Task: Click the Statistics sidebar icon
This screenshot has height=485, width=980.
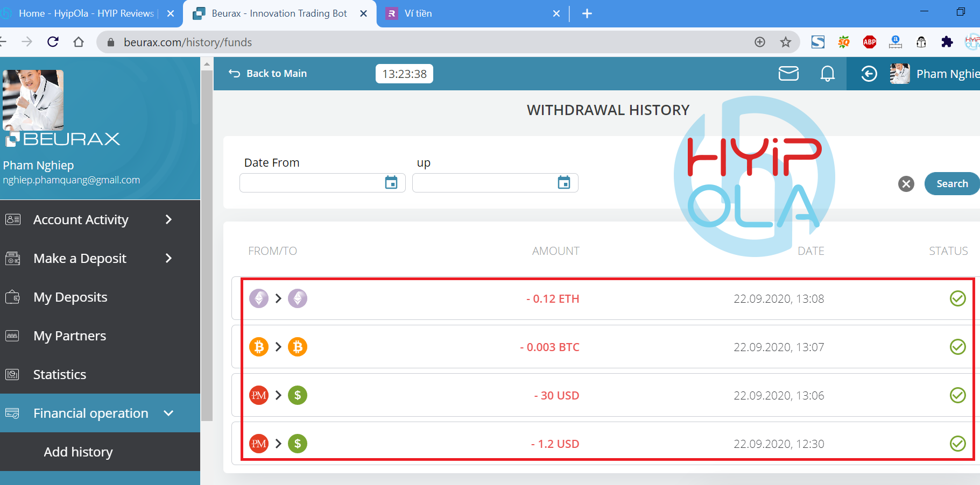Action: (12, 374)
